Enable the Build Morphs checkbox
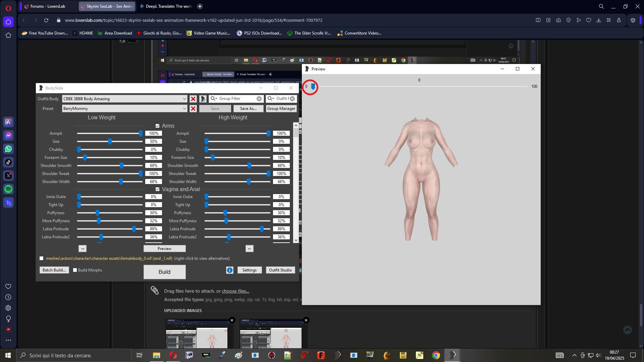644x362 pixels. pos(75,270)
